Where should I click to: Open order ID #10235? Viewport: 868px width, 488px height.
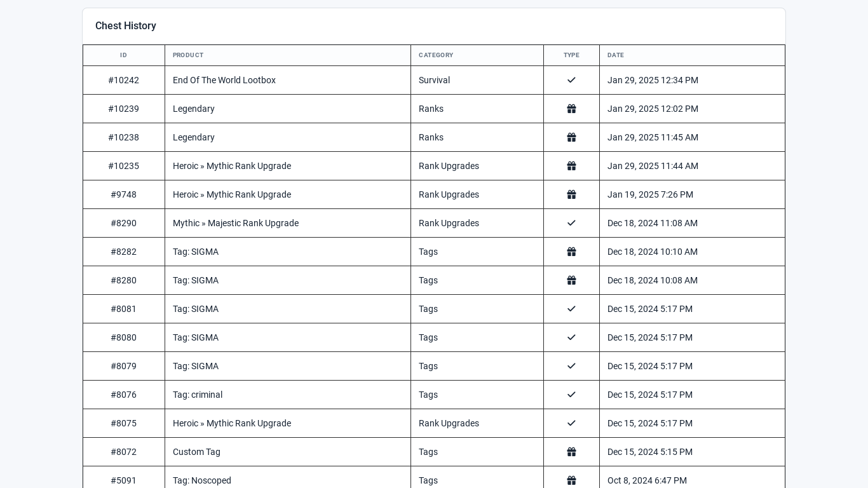pos(123,166)
